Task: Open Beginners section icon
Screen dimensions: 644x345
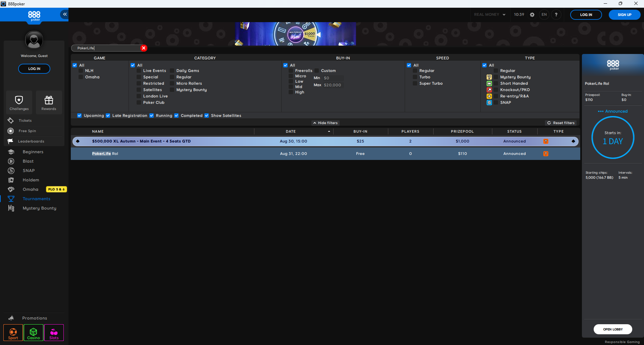Action: coord(11,152)
